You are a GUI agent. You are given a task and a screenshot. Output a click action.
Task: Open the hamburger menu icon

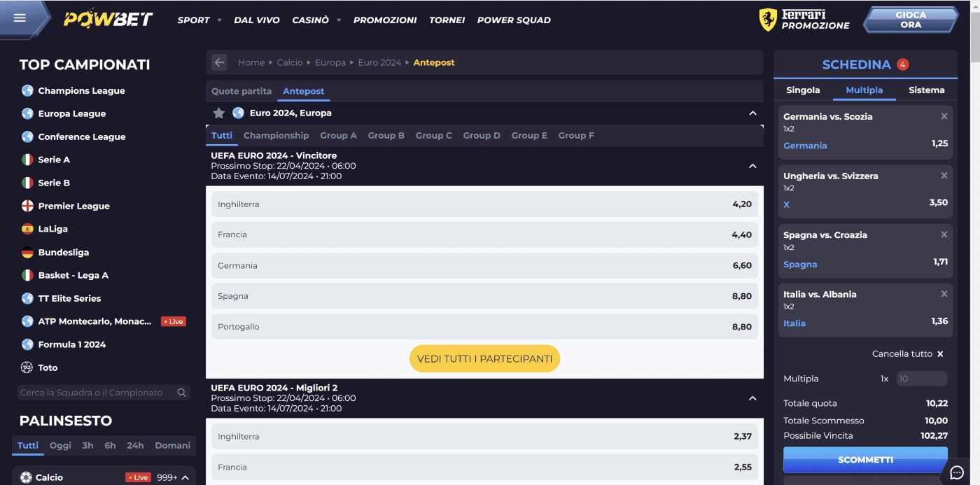20,18
